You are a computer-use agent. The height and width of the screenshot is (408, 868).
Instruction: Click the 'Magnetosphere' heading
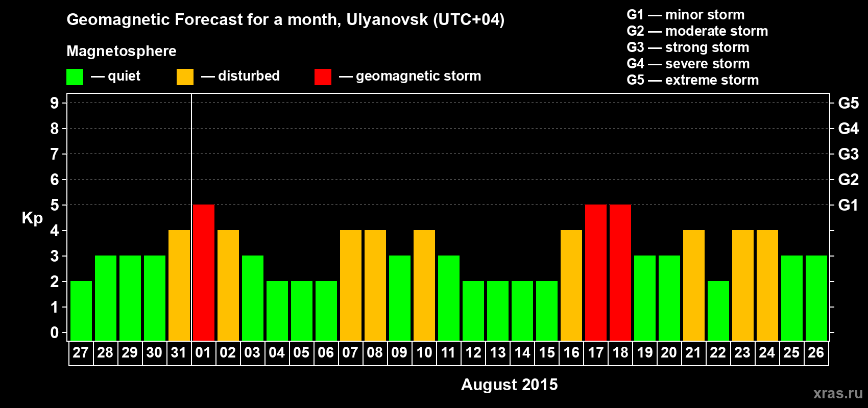click(122, 51)
